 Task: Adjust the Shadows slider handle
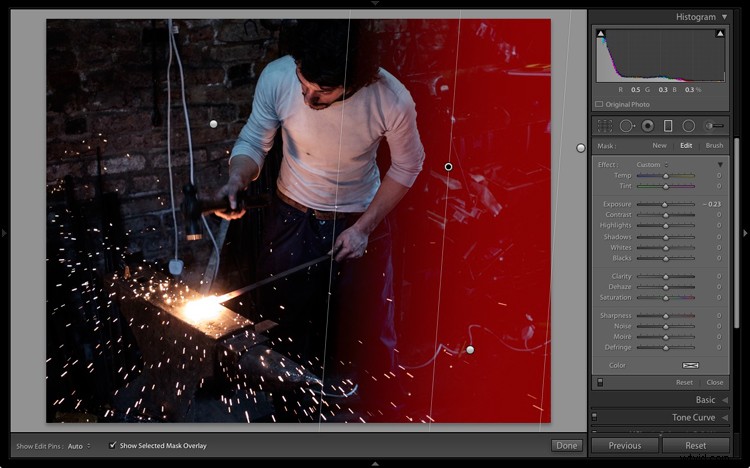click(665, 237)
